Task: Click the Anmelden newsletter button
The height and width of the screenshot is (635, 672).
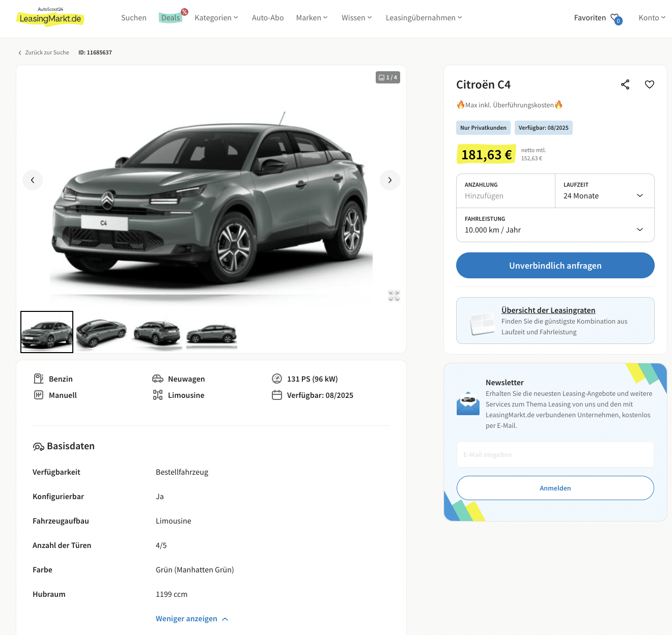Action: coord(555,488)
